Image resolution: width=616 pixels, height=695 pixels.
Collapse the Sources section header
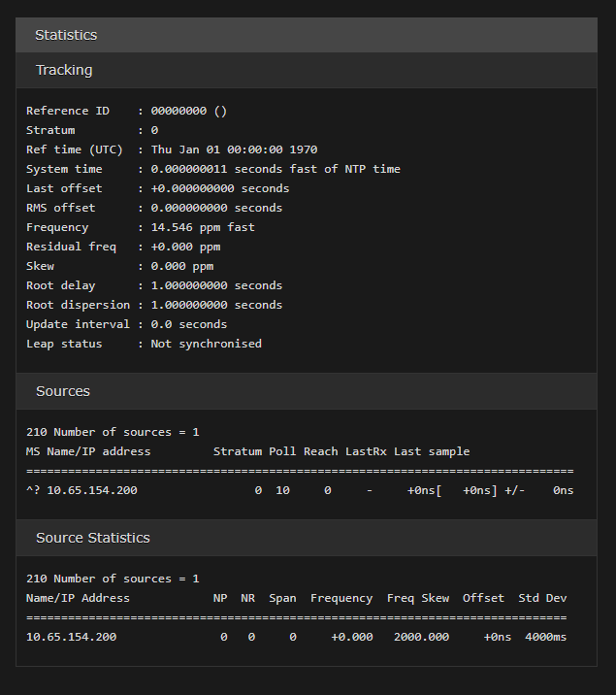point(63,391)
